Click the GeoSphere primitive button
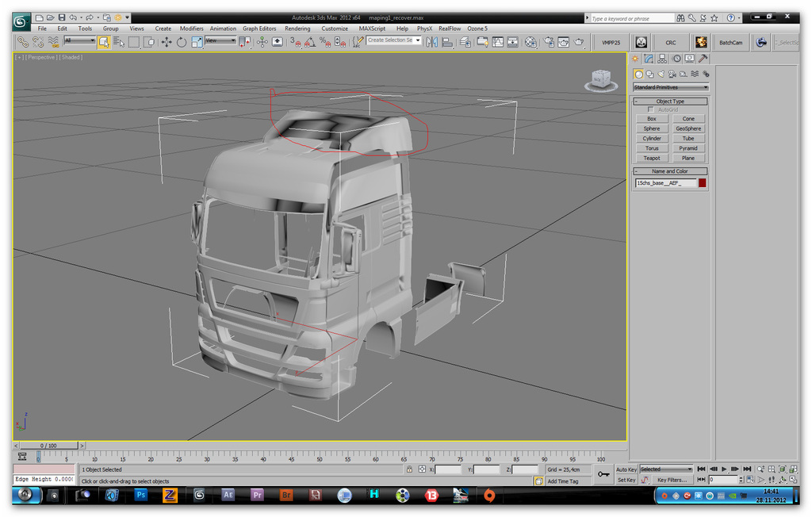This screenshot has width=812, height=517. 688,128
